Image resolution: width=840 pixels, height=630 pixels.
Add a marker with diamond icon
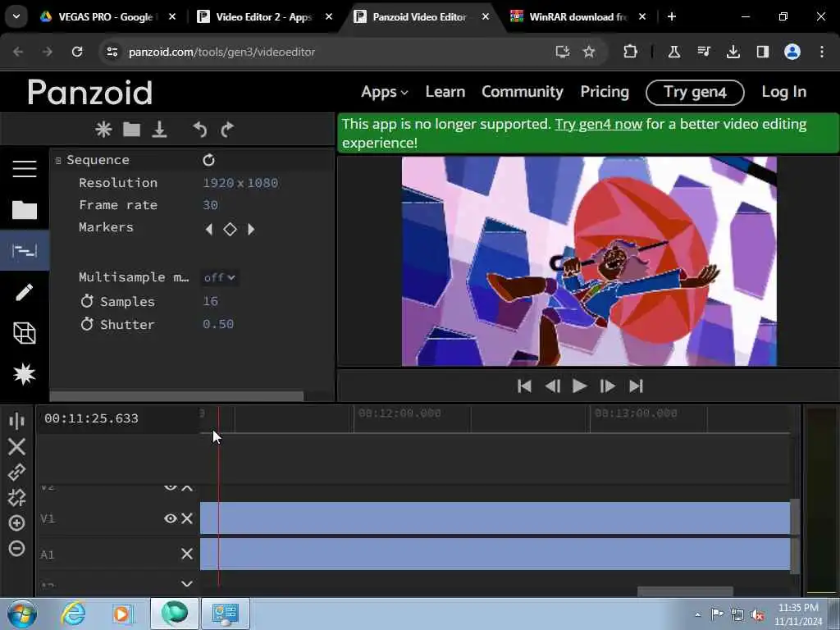coord(230,230)
